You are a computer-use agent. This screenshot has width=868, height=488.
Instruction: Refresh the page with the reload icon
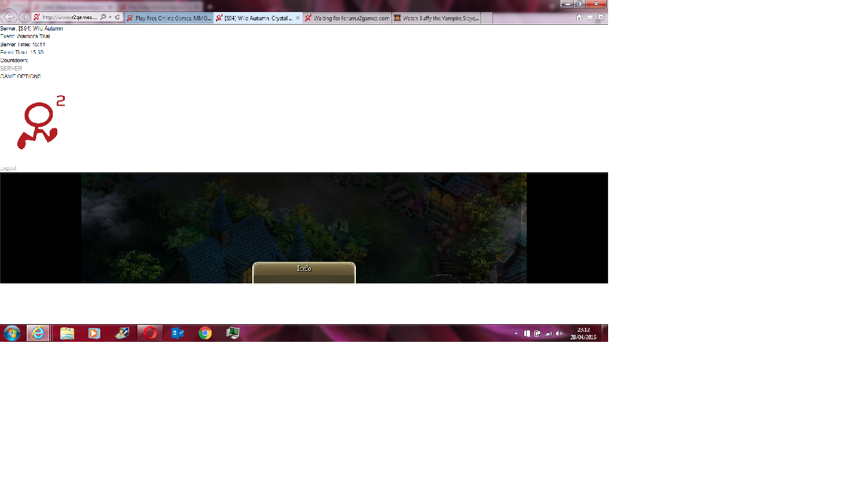(x=118, y=17)
